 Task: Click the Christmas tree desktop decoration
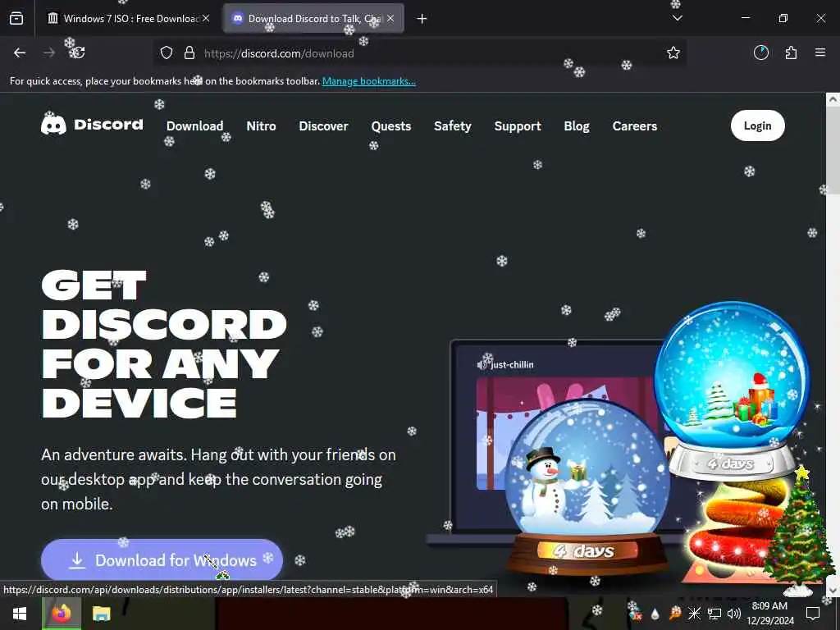click(x=799, y=532)
